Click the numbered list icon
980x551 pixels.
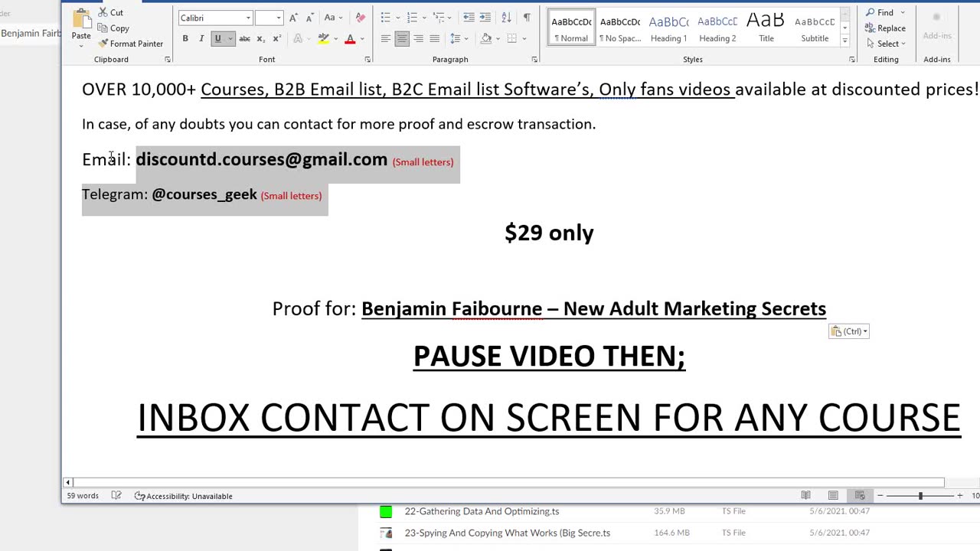(x=412, y=18)
